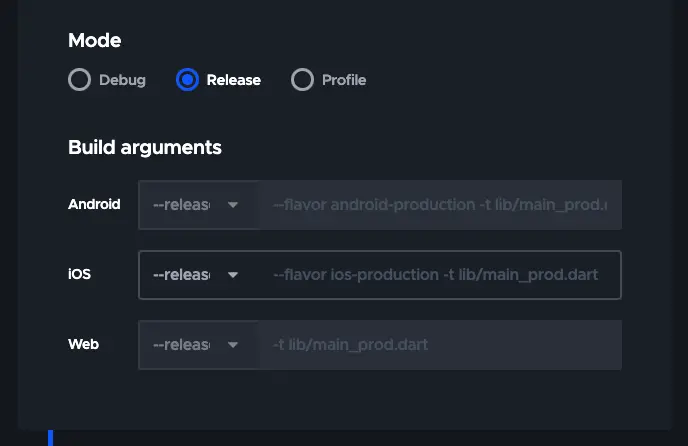688x446 pixels.
Task: Enable the Profile mode radio circle
Action: click(x=302, y=80)
